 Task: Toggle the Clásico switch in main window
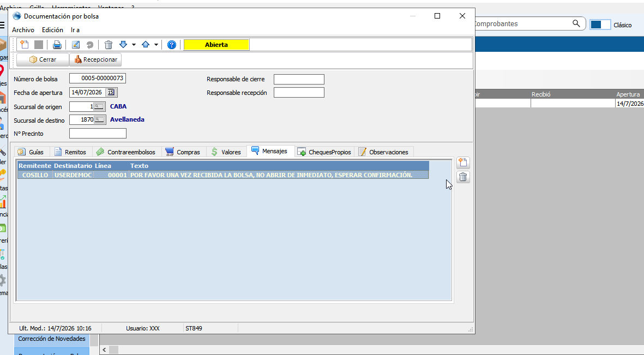pyautogui.click(x=600, y=25)
